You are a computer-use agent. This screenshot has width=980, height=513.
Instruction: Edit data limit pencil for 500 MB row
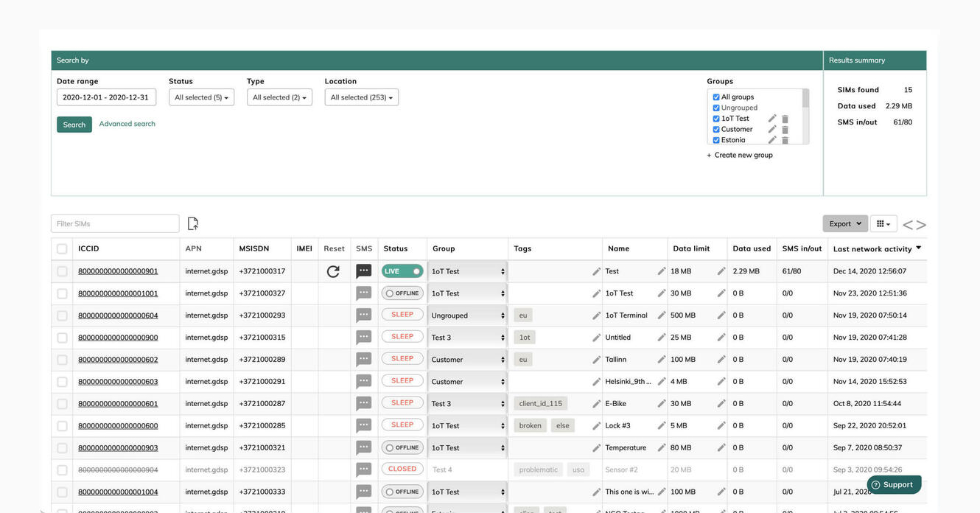pyautogui.click(x=721, y=315)
